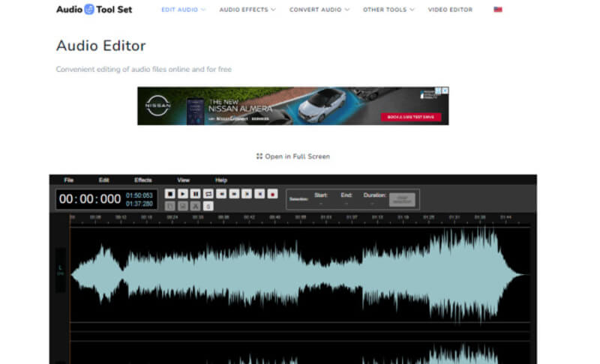Viewport: 600px width, 364px height.
Task: Click the fast-forward button
Action: click(234, 194)
